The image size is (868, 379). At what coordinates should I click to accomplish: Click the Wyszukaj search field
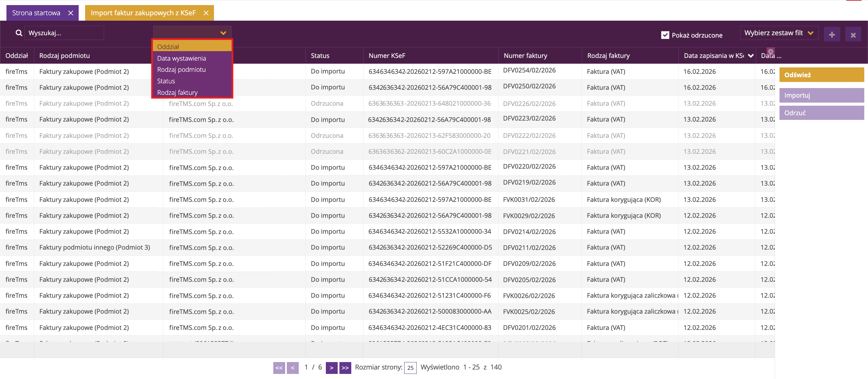64,33
